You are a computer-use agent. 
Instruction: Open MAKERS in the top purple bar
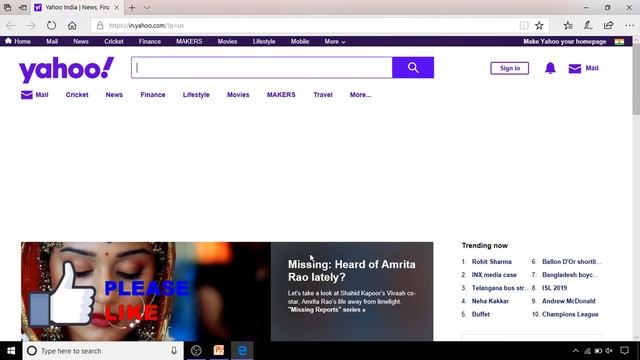tap(189, 41)
